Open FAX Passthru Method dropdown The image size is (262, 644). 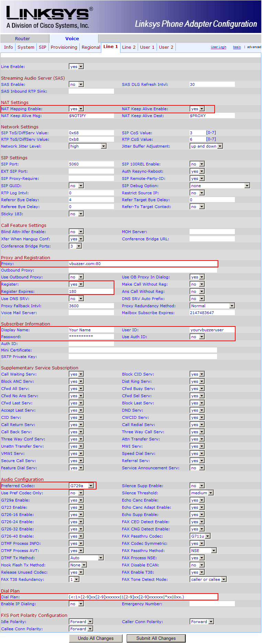click(203, 551)
